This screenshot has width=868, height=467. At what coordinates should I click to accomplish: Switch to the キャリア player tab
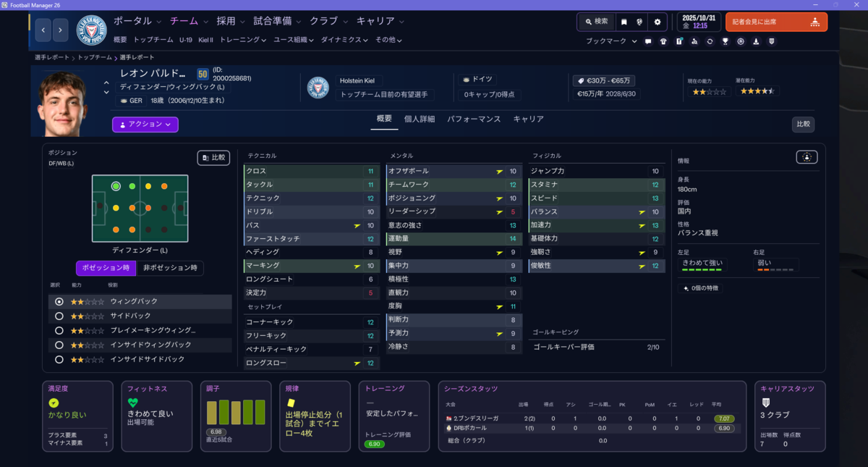pos(528,119)
